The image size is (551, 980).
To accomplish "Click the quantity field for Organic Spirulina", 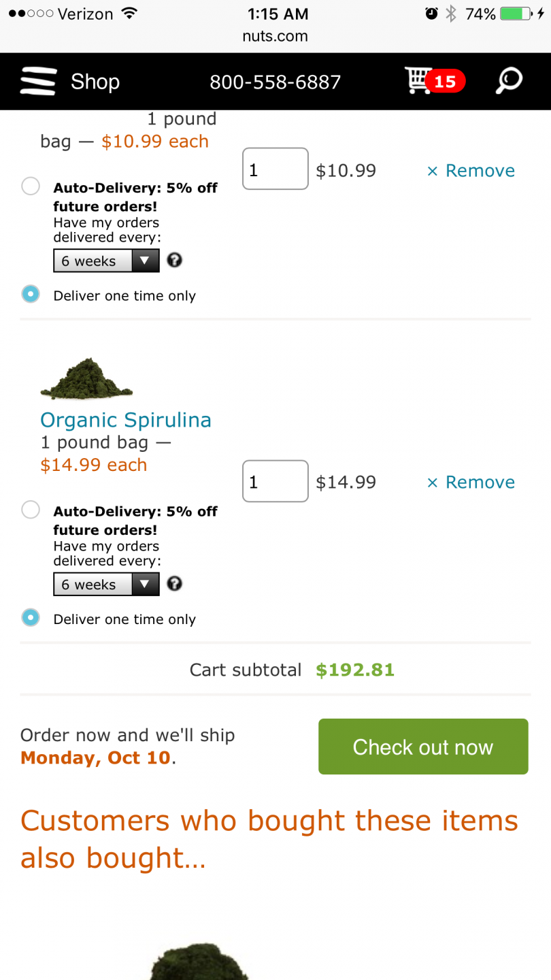I will pyautogui.click(x=275, y=481).
